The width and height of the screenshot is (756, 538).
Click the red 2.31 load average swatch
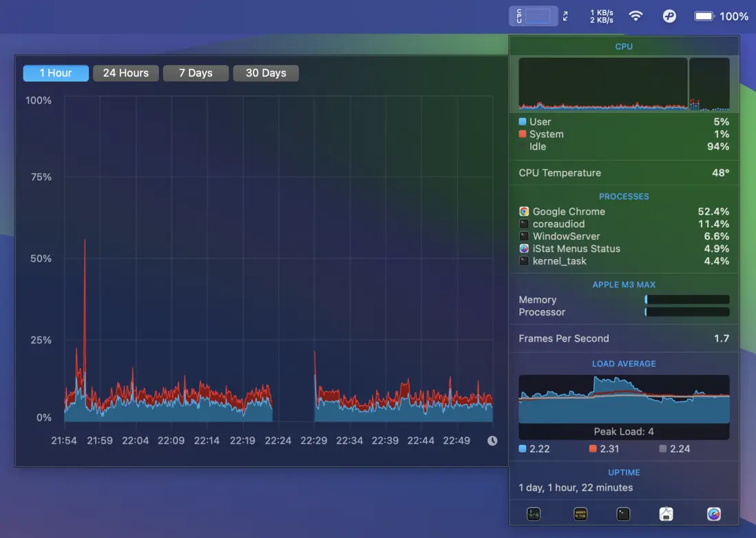(x=593, y=448)
